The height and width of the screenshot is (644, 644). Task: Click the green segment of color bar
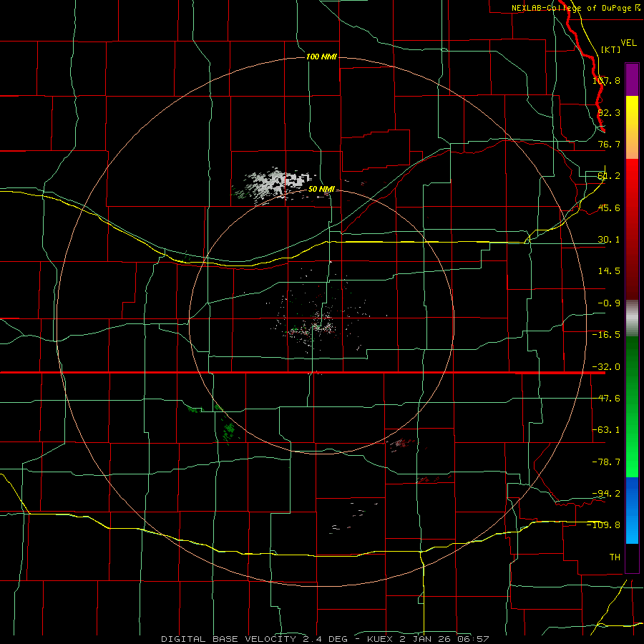(632, 406)
